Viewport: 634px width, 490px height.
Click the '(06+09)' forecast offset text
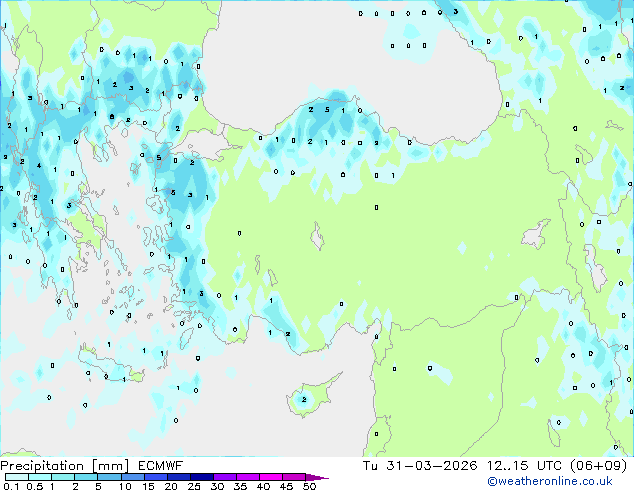click(x=598, y=466)
